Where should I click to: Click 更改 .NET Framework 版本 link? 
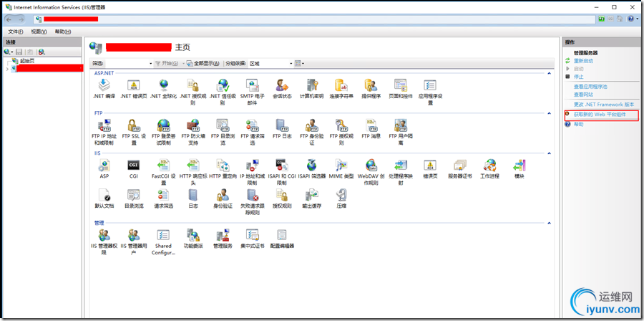604,105
